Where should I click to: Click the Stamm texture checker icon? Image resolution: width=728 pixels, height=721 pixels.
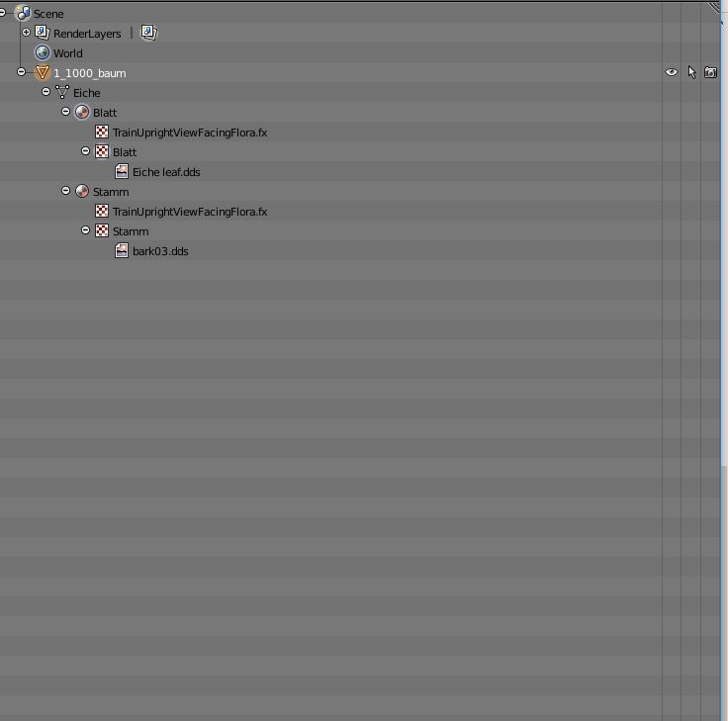click(102, 230)
